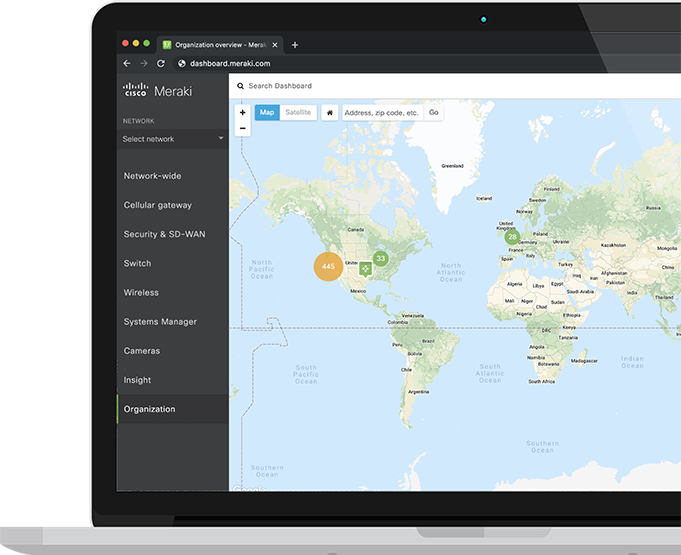
Task: Click the dashboard.meraki.com address bar
Action: pyautogui.click(x=230, y=63)
